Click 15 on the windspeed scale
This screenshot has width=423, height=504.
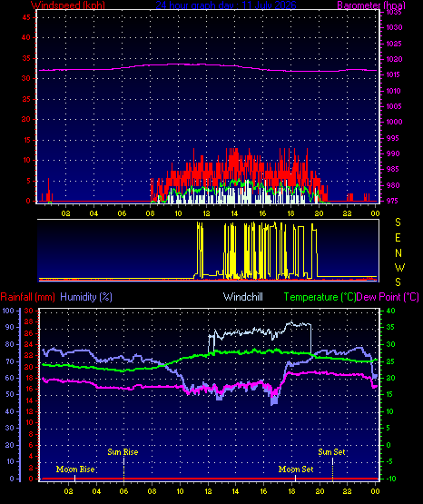tap(26, 140)
